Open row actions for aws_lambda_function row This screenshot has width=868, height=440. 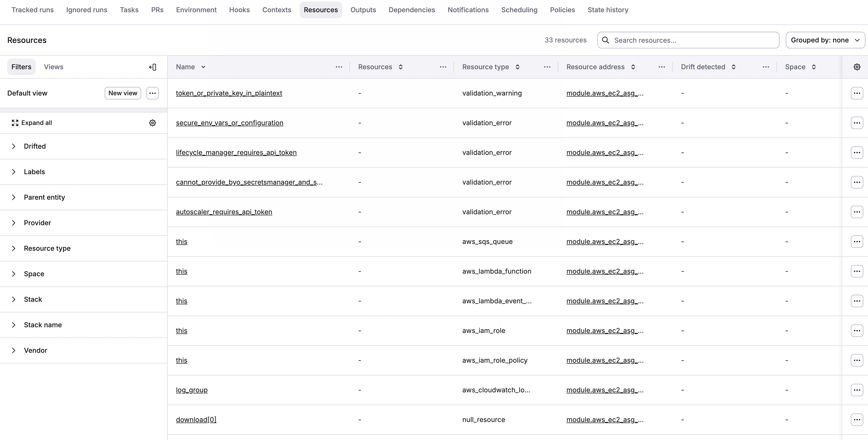857,271
